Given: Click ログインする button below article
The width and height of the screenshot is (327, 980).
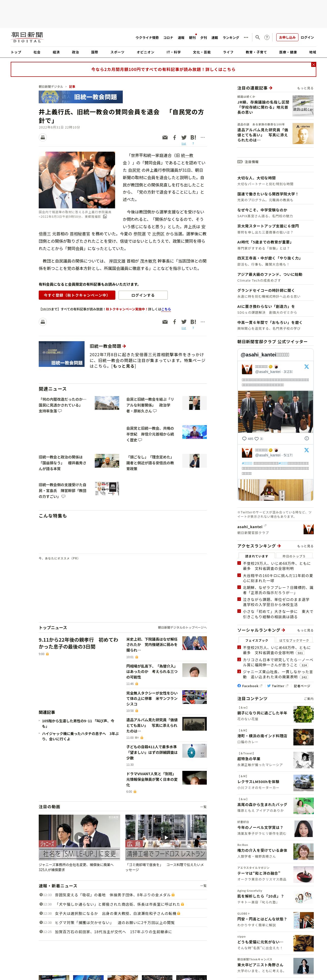Looking at the screenshot, I should click(x=143, y=295).
